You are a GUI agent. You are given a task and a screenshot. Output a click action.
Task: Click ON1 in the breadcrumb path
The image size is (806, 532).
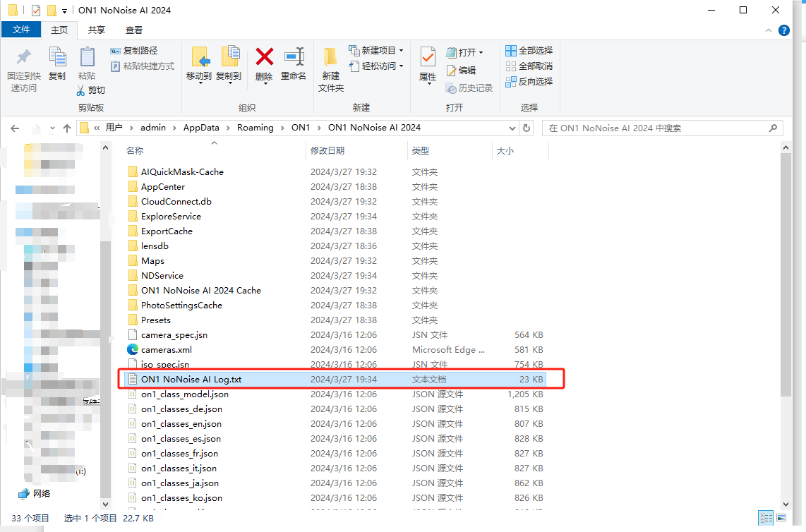pyautogui.click(x=301, y=128)
